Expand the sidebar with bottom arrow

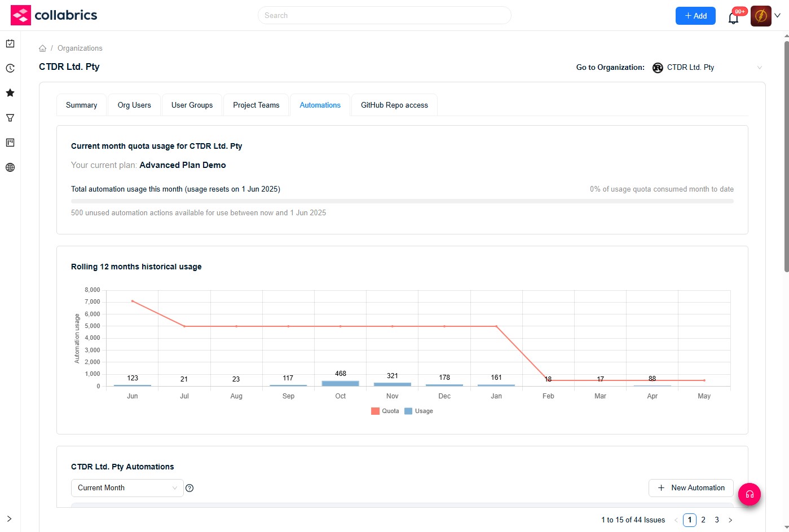(x=9, y=519)
